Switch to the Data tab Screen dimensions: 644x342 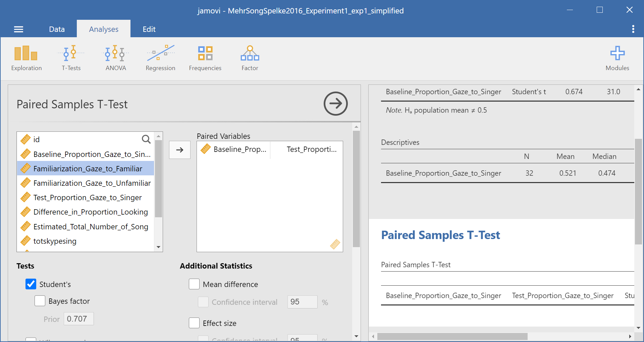[x=57, y=29]
